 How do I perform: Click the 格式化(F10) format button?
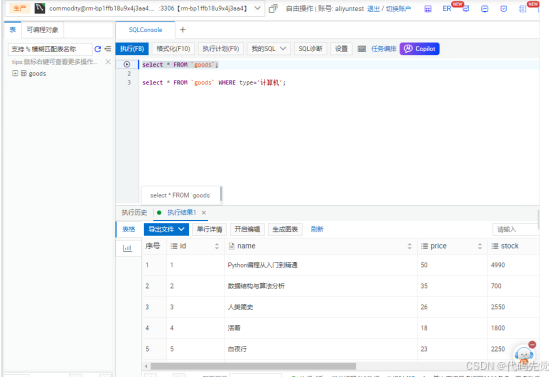[173, 49]
